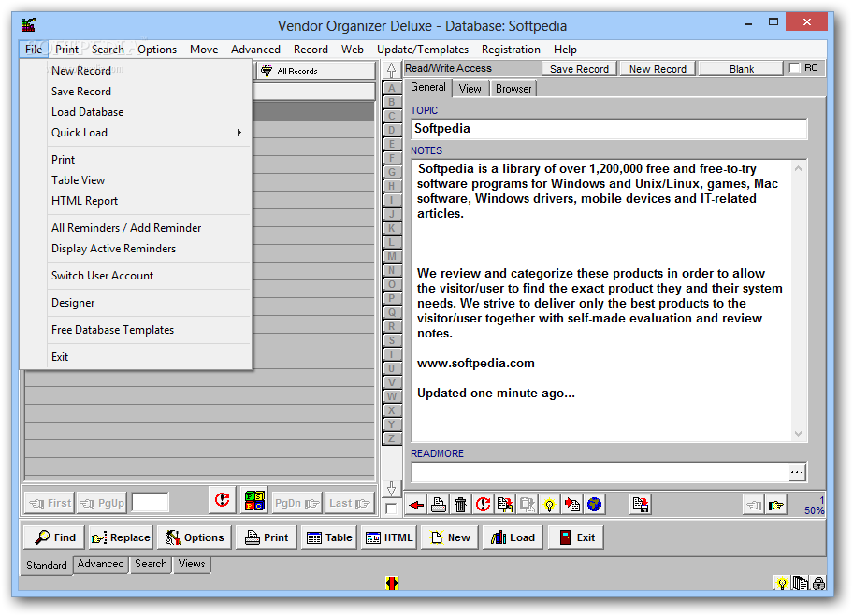Click the HTML button in bottom toolbar

coord(389,537)
